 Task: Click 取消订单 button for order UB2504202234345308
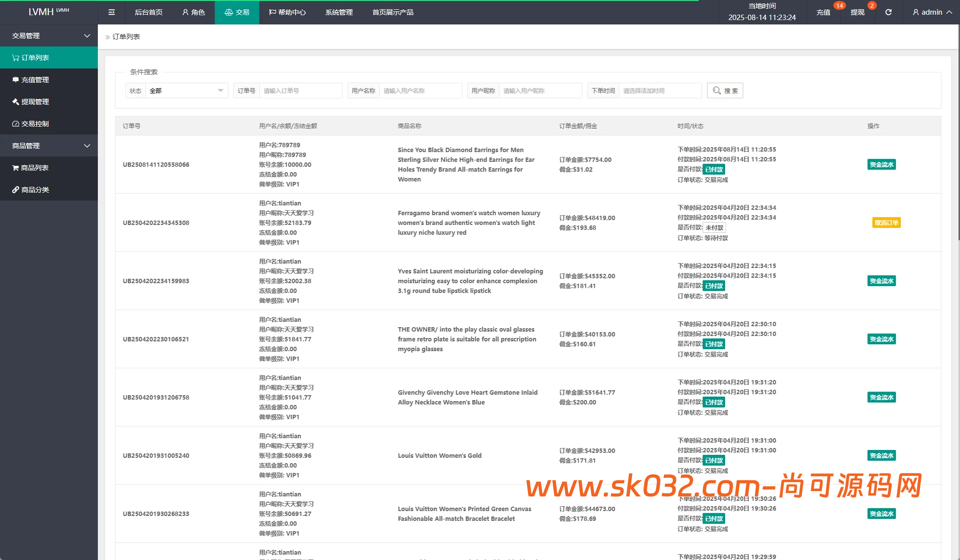click(x=886, y=223)
